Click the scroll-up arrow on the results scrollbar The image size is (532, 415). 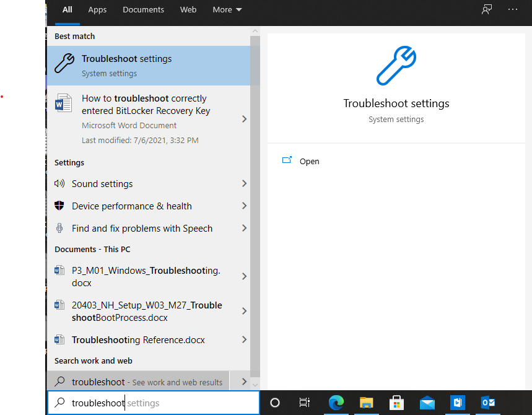(255, 30)
